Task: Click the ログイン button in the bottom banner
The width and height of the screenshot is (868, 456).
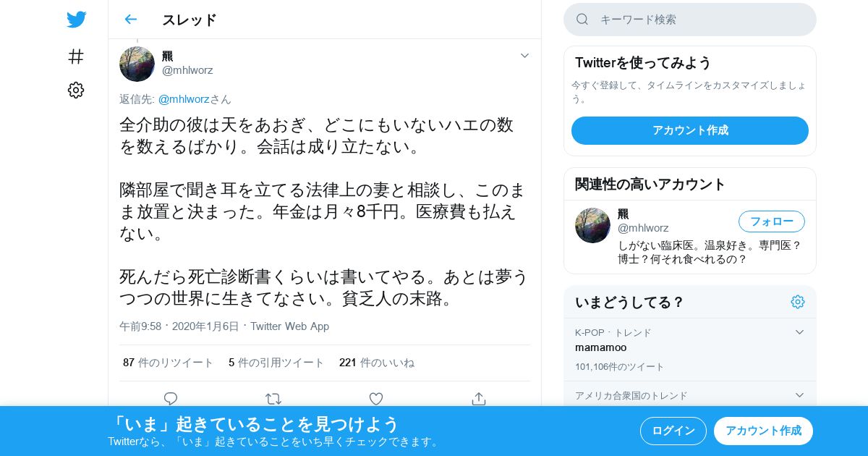Action: 673,431
